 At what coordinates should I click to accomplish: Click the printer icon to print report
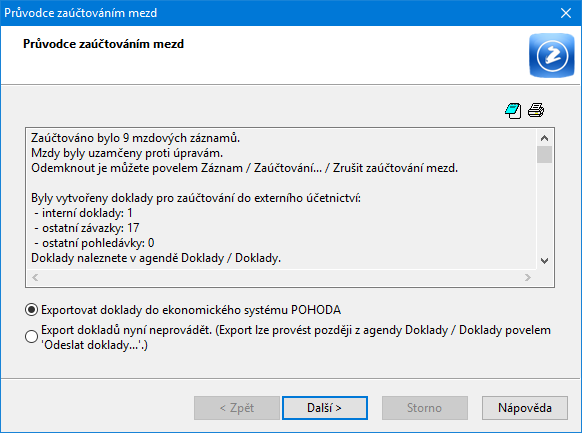(536, 110)
